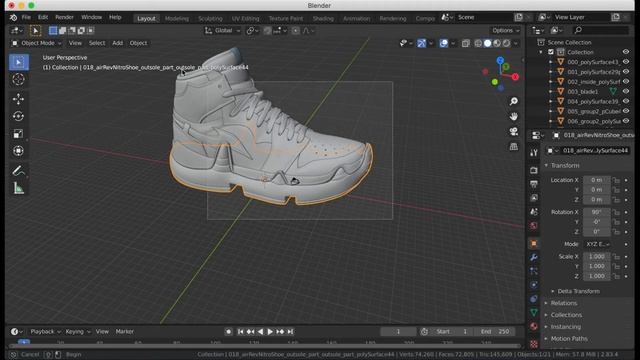Open the viewport Add menu
The width and height of the screenshot is (640, 360).
tap(118, 43)
